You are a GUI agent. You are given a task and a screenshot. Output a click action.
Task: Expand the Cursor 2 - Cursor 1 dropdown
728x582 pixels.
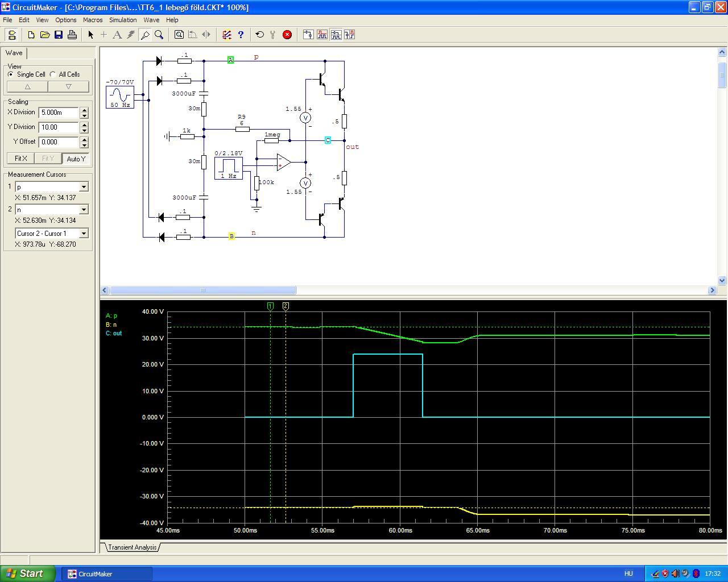tap(84, 234)
